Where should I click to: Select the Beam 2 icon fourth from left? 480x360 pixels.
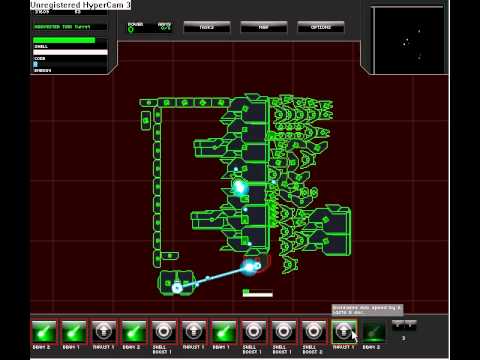click(134, 332)
